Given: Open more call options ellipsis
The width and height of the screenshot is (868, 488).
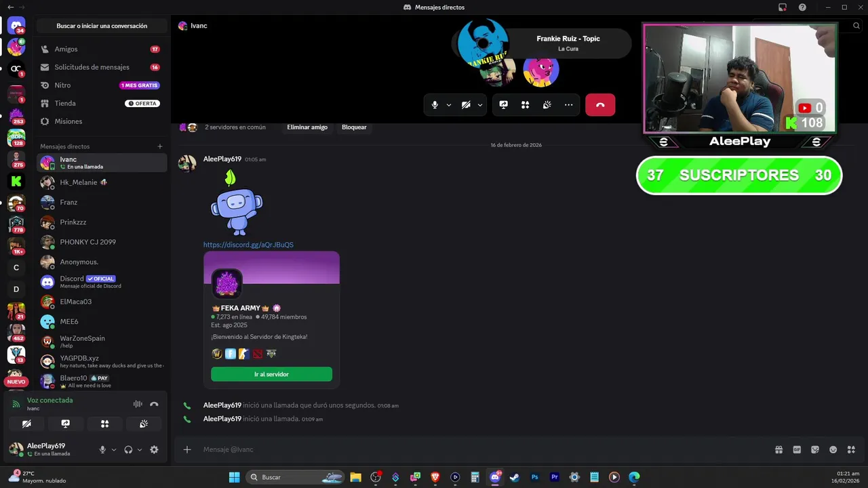Looking at the screenshot, I should [568, 105].
